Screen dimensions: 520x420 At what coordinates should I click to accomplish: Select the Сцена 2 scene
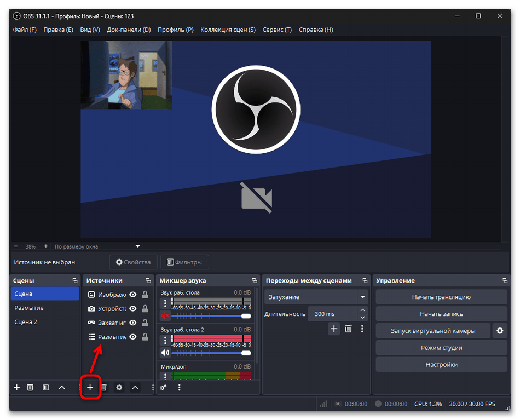point(26,322)
